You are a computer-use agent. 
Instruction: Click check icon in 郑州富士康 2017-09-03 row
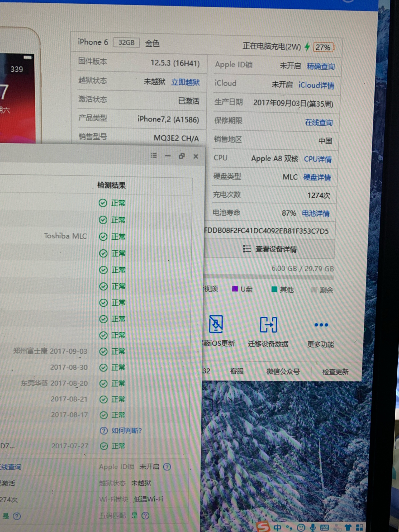103,351
